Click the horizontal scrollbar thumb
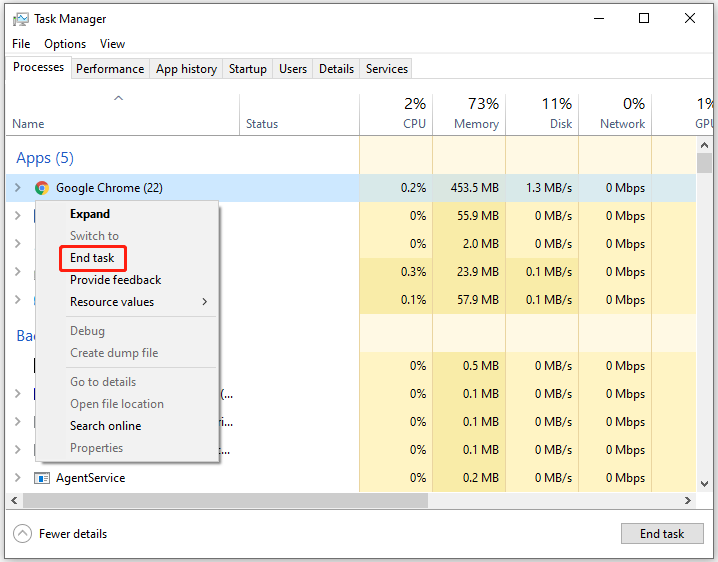Image resolution: width=718 pixels, height=562 pixels. [x=225, y=501]
